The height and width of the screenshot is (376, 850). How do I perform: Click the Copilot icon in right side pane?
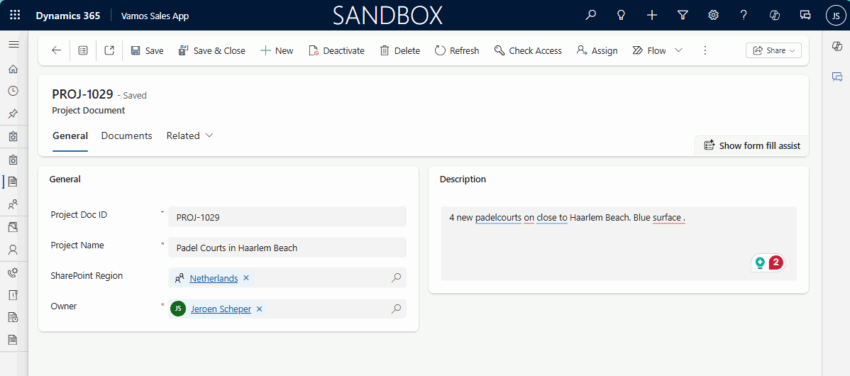pyautogui.click(x=837, y=47)
